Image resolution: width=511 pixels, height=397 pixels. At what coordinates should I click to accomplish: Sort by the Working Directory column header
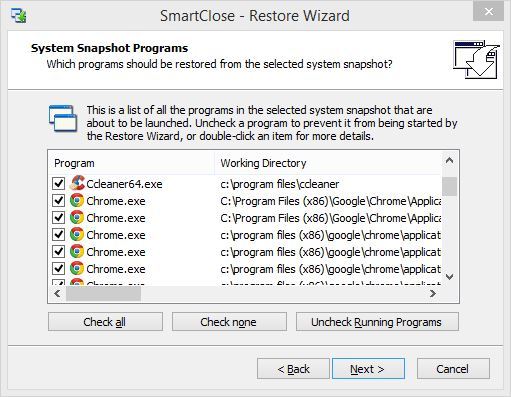328,163
